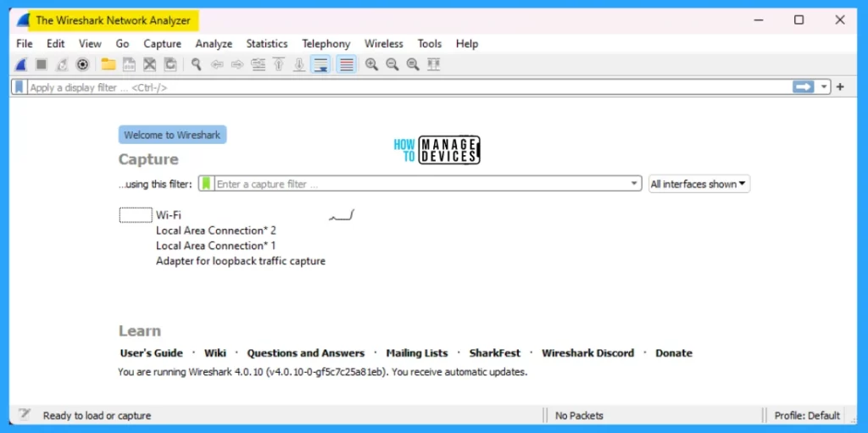
Task: Open the SharkFest link
Action: (495, 353)
